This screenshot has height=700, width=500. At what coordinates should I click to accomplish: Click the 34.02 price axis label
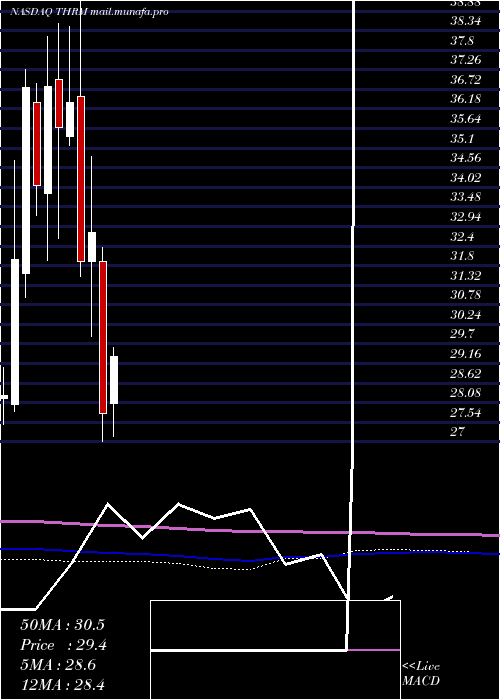pos(466,178)
